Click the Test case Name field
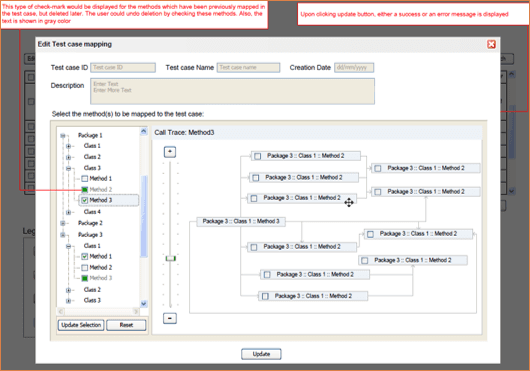The image size is (530, 371). [248, 68]
